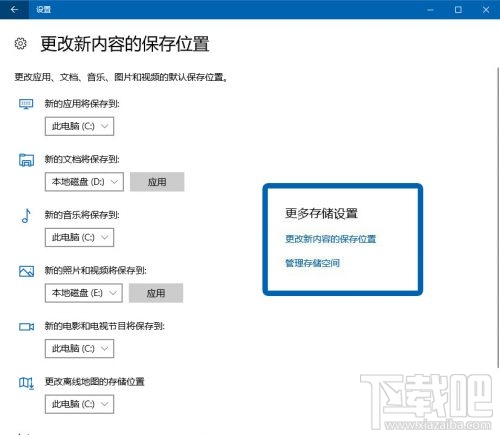This screenshot has width=500, height=435.
Task: Open movies and TV save location dropdown
Action: [x=79, y=349]
